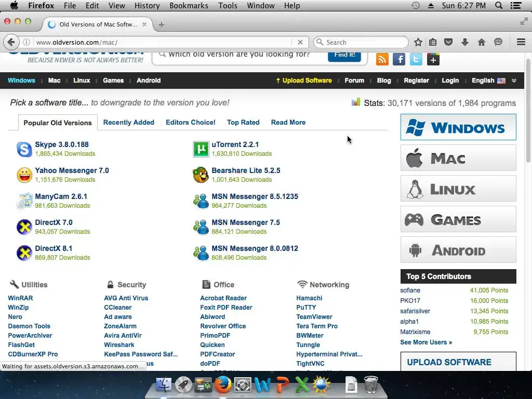Viewport: 532px width, 399px height.
Task: Expand the English language dropdown
Action: (488, 81)
